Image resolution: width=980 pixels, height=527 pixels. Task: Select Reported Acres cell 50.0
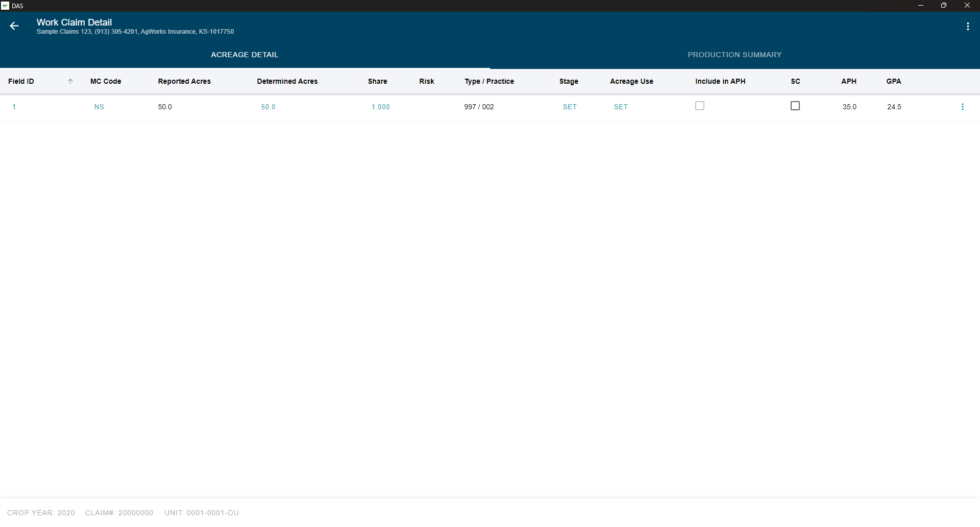(x=165, y=107)
